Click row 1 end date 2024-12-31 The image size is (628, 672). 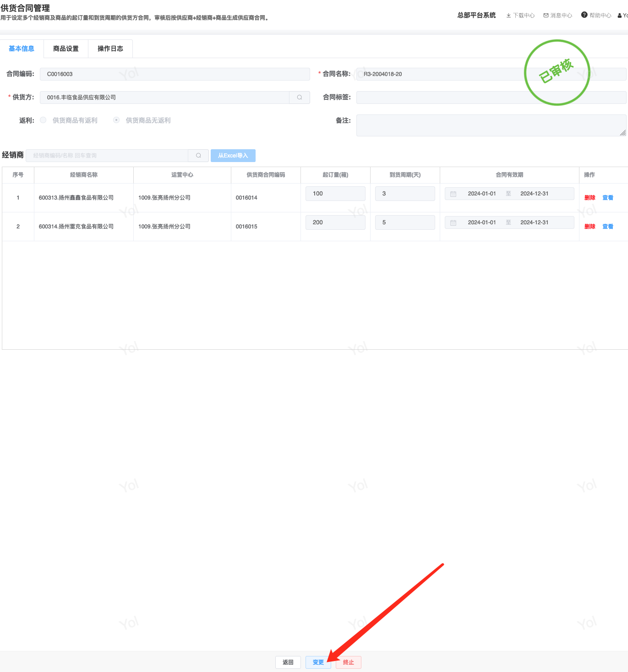coord(535,194)
